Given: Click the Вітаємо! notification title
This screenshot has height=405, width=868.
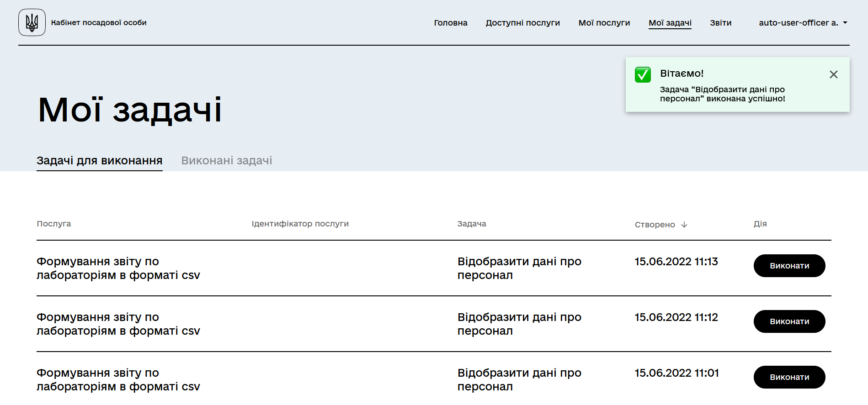Looking at the screenshot, I should click(682, 74).
